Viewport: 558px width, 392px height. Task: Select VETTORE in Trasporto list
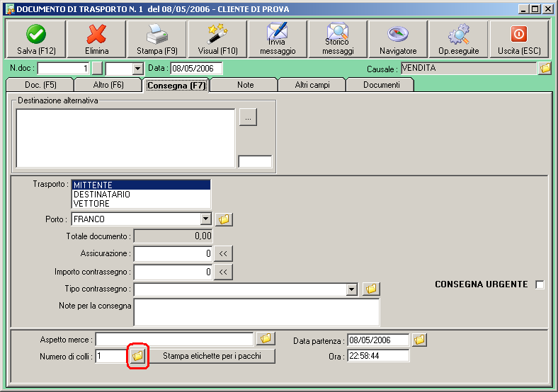pos(141,204)
